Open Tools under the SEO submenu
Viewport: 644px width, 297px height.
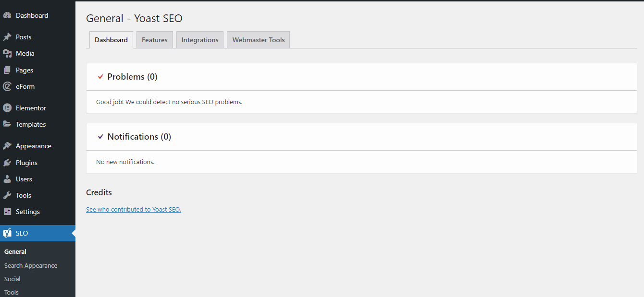click(x=12, y=292)
